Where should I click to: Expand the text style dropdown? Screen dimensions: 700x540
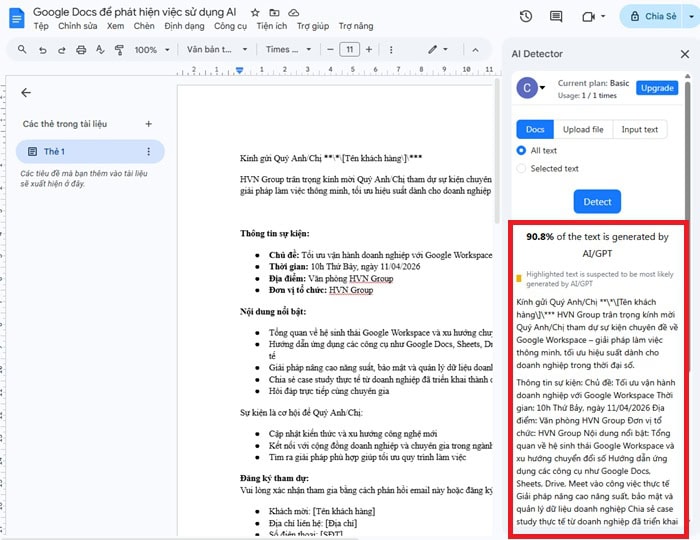pyautogui.click(x=217, y=49)
